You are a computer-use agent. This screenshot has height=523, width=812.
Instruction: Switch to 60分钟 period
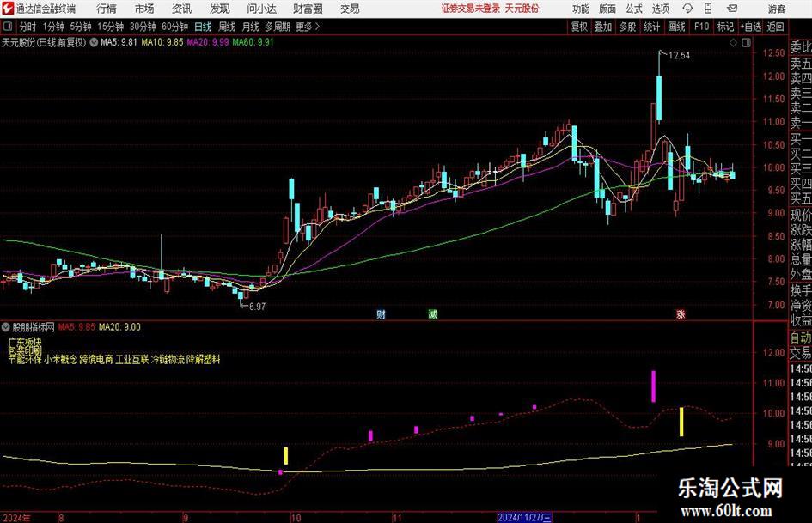(175, 27)
